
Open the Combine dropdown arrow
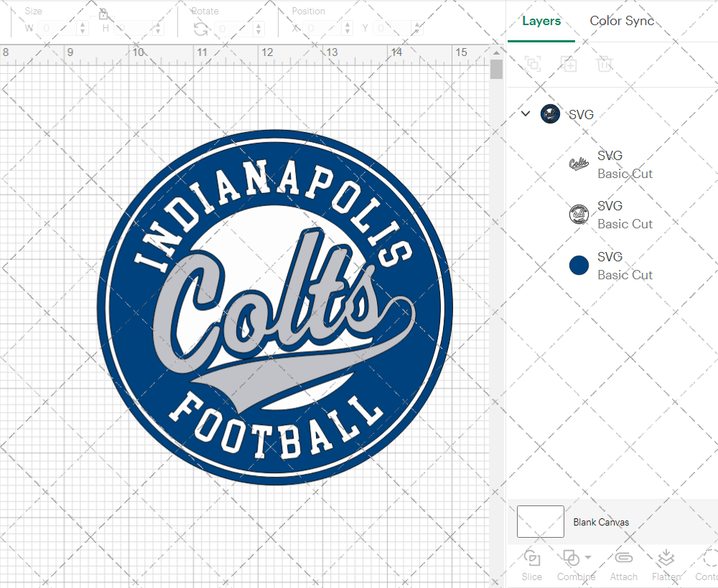point(588,557)
